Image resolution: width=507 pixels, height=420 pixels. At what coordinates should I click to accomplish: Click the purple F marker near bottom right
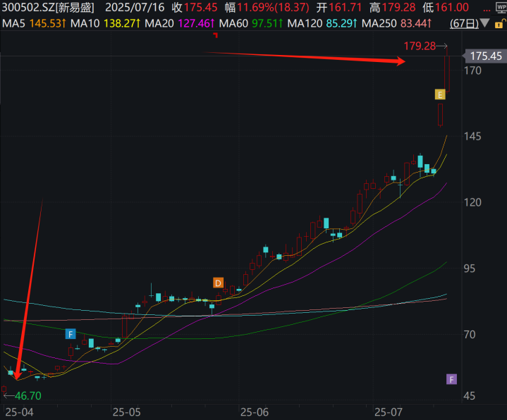[x=451, y=379]
